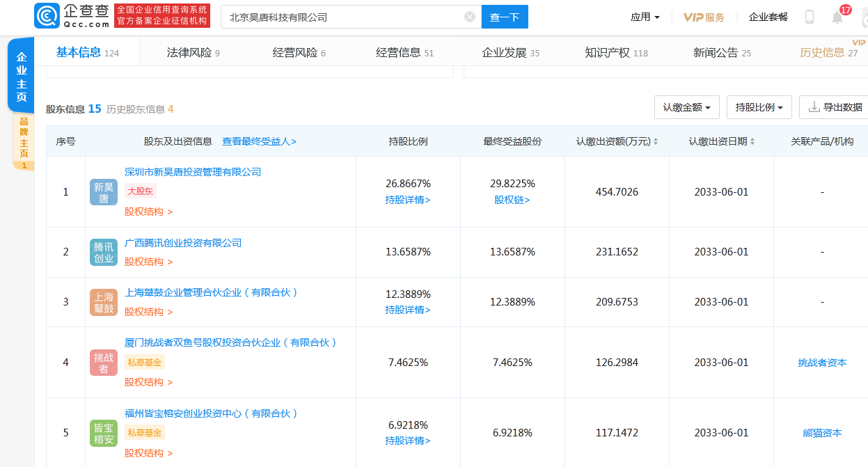Image resolution: width=868 pixels, height=467 pixels.
Task: Click 私募基金 tag on 厦门挑战者 row
Action: (145, 362)
